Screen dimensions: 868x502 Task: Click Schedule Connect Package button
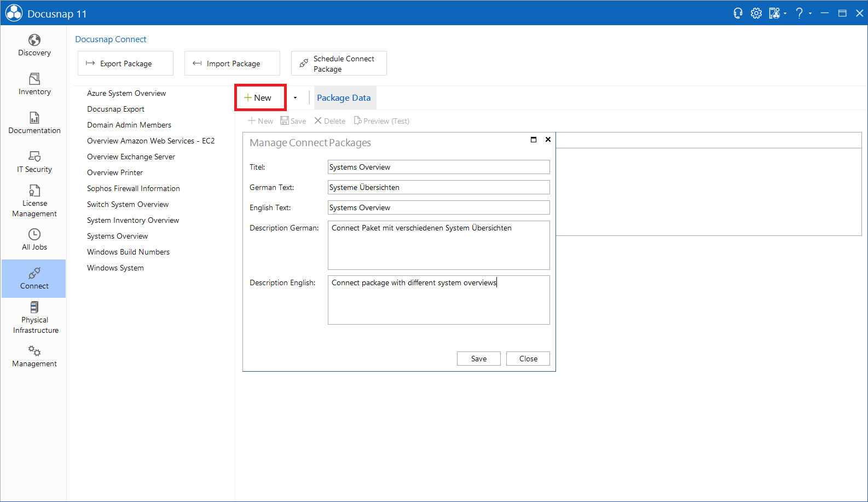point(339,64)
